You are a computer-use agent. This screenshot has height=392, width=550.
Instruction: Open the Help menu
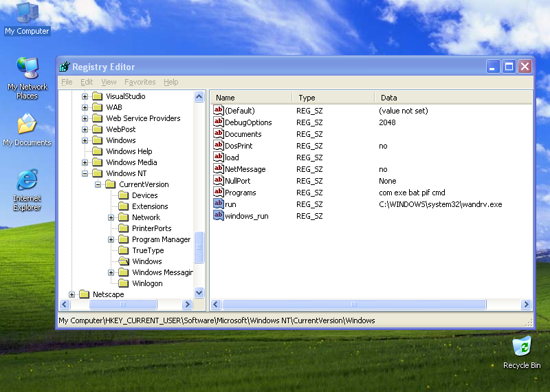pyautogui.click(x=170, y=82)
